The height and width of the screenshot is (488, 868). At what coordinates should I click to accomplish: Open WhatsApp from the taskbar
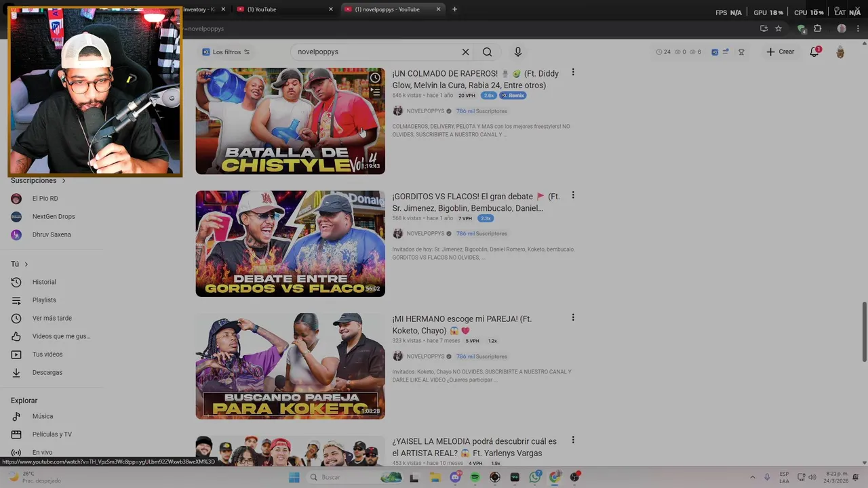click(x=535, y=477)
